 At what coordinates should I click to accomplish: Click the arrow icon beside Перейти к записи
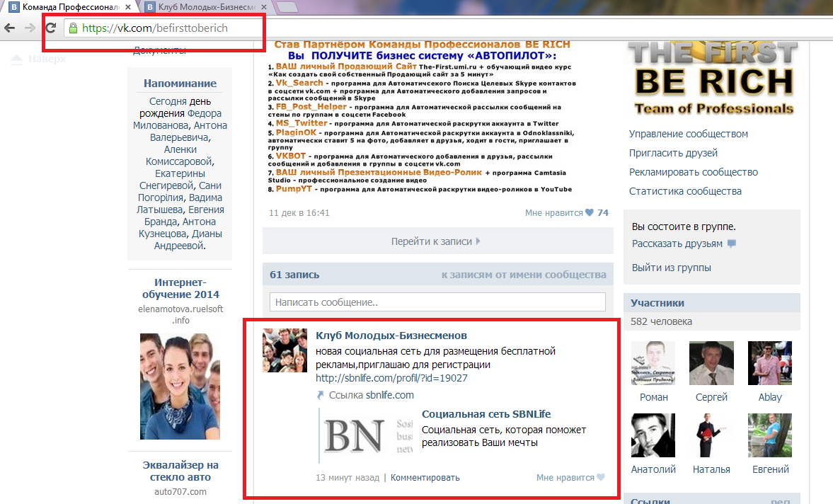click(x=478, y=241)
